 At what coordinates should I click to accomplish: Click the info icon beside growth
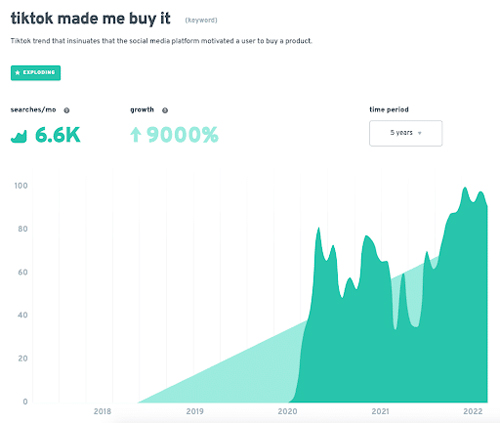pos(165,110)
